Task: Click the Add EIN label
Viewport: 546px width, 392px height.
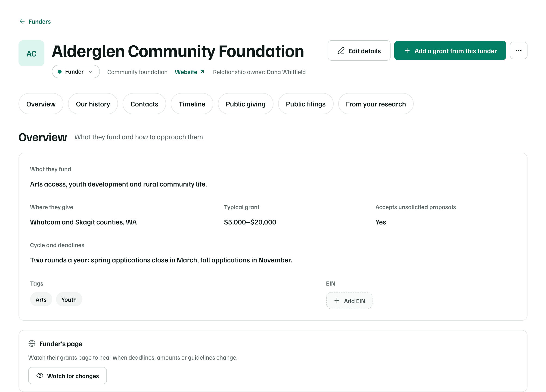Action: coord(354,301)
